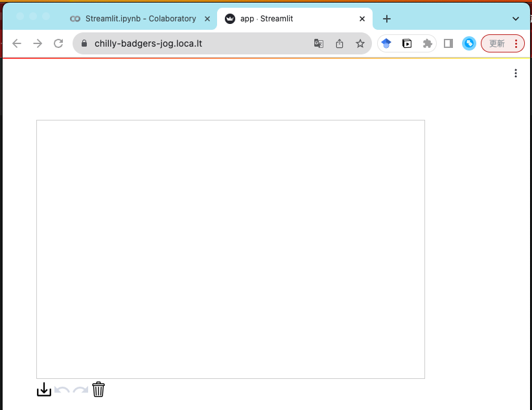The height and width of the screenshot is (410, 532).
Task: Open the Streamlit app menu
Action: (x=515, y=73)
